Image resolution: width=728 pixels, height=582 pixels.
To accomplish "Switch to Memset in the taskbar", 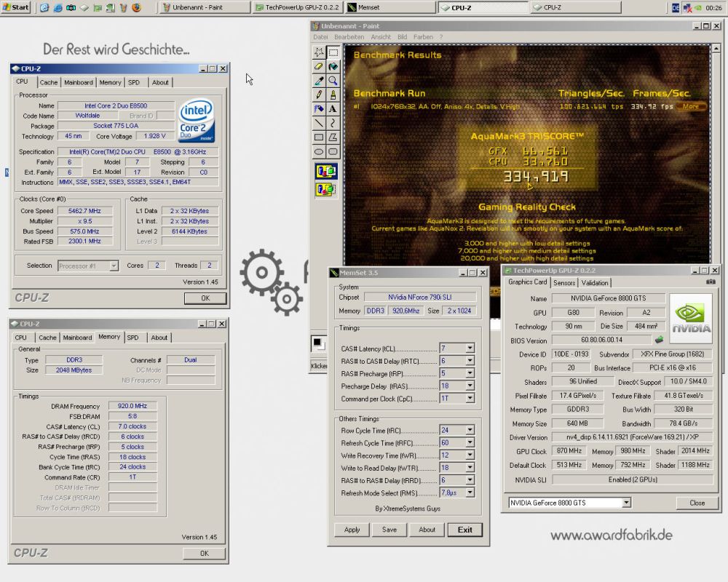I will click(x=390, y=7).
